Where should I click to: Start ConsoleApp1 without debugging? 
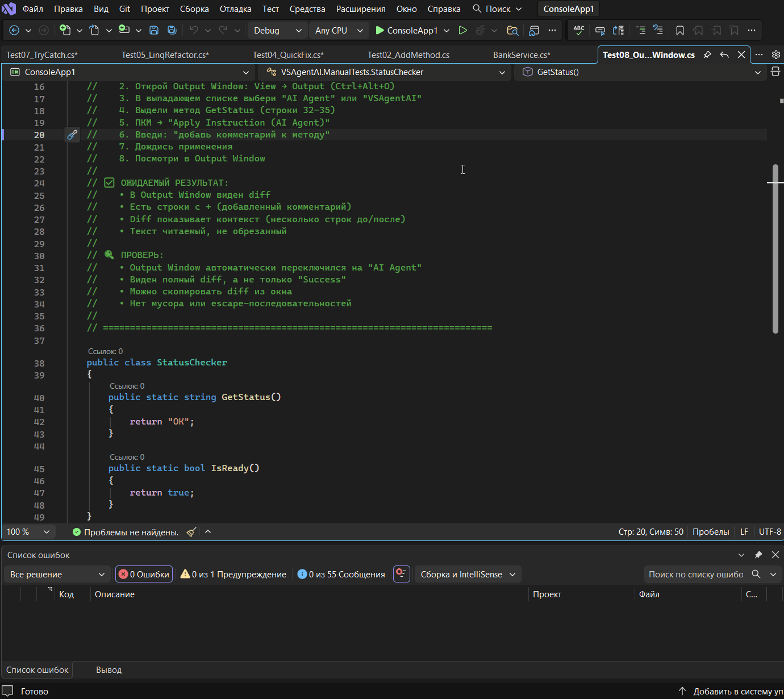(462, 31)
